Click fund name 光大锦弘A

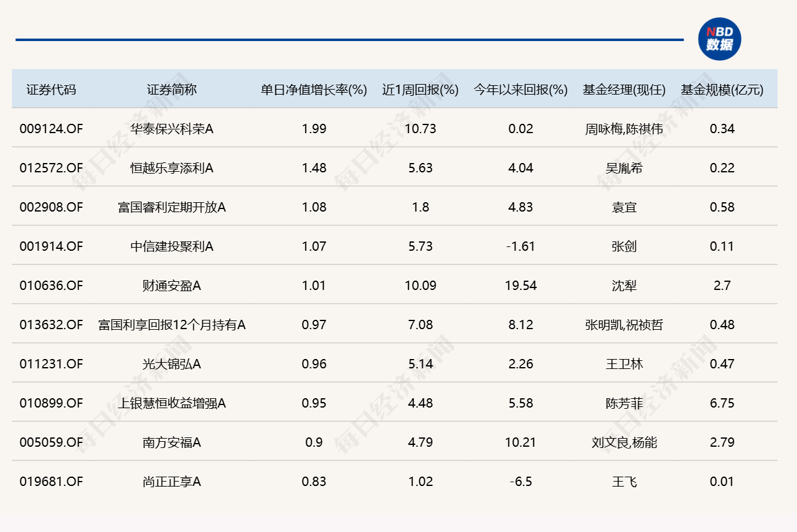click(172, 364)
